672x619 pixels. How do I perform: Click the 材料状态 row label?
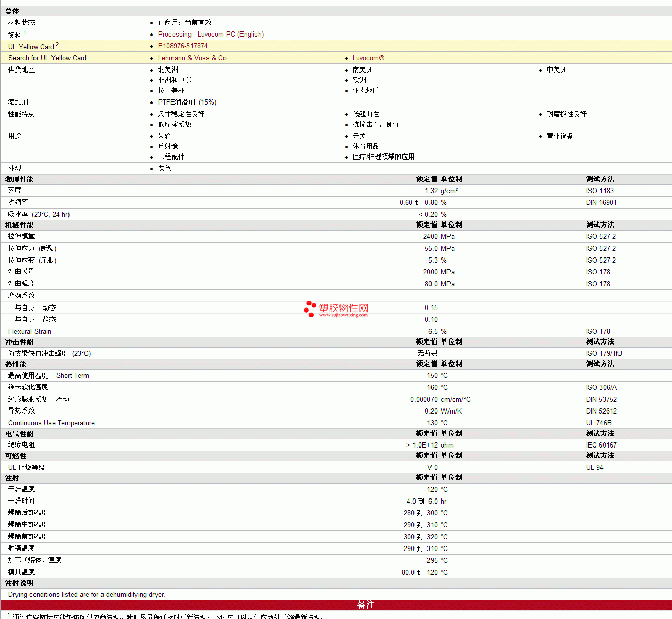coord(22,22)
